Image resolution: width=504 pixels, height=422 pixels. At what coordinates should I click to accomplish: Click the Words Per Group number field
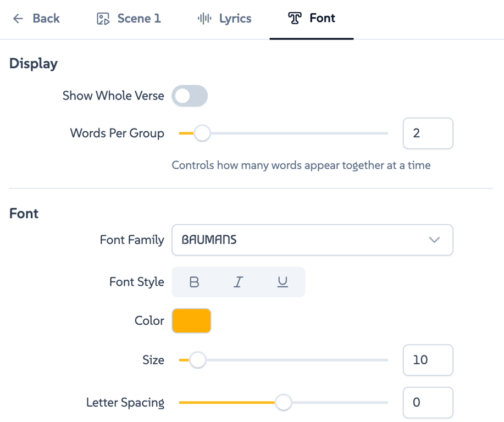point(428,134)
